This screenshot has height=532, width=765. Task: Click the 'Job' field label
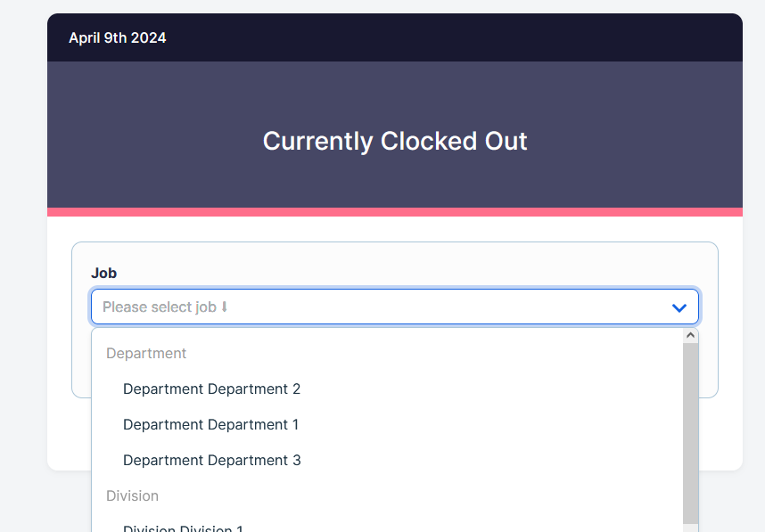104,273
